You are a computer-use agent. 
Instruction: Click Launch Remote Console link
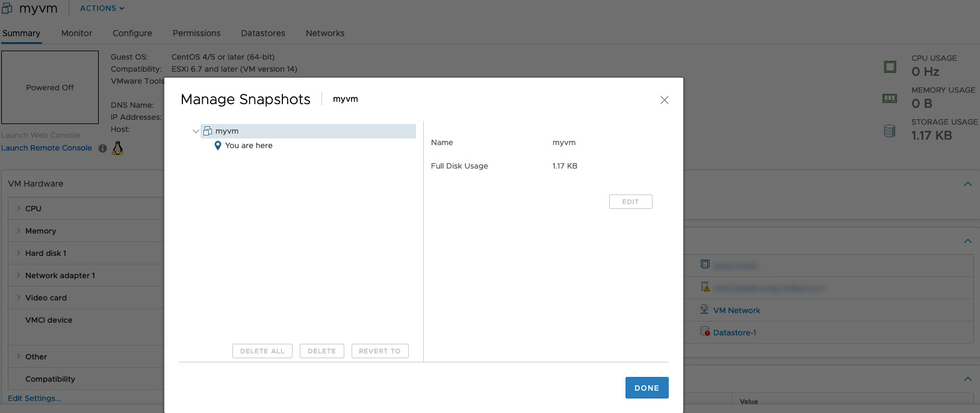(x=46, y=148)
